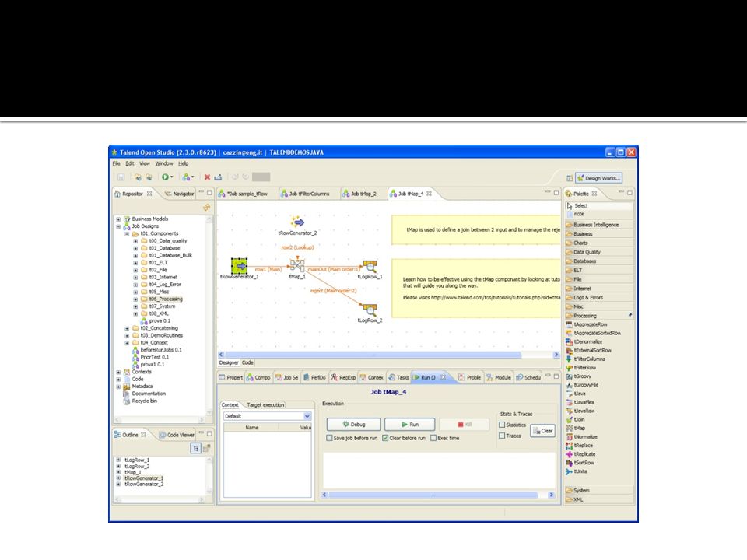This screenshot has width=747, height=560.
Task: Select the tRowGenerator_1 component on canvas
Action: click(x=239, y=266)
